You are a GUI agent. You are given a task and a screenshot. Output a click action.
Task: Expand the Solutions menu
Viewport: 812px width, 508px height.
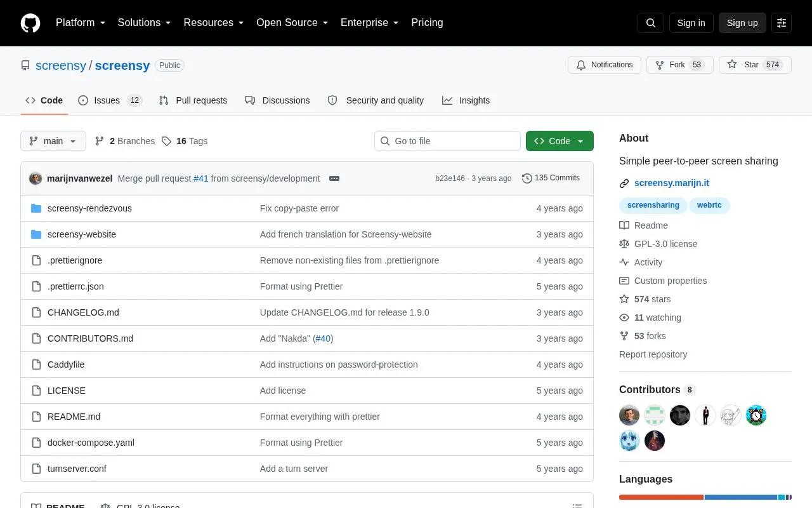(x=144, y=23)
